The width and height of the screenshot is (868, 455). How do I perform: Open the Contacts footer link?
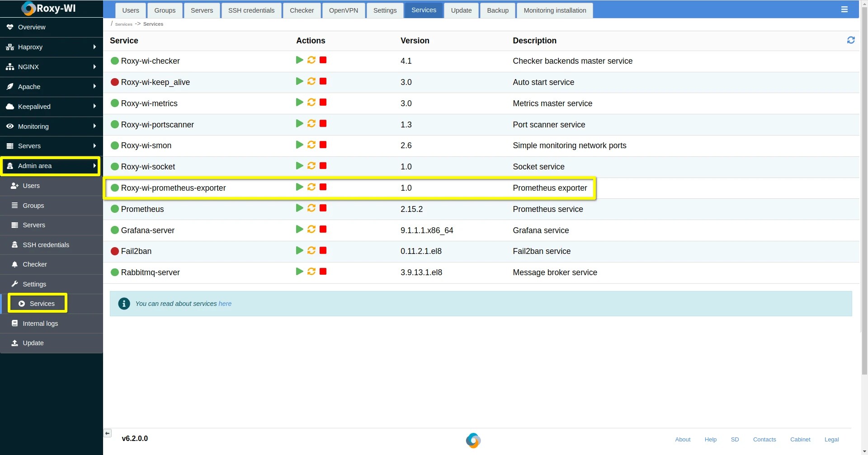[764, 439]
